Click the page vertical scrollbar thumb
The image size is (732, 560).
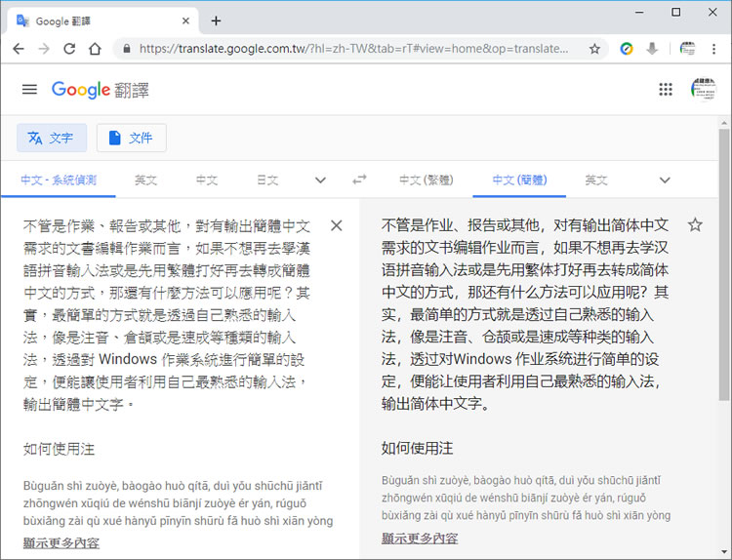pyautogui.click(x=724, y=264)
